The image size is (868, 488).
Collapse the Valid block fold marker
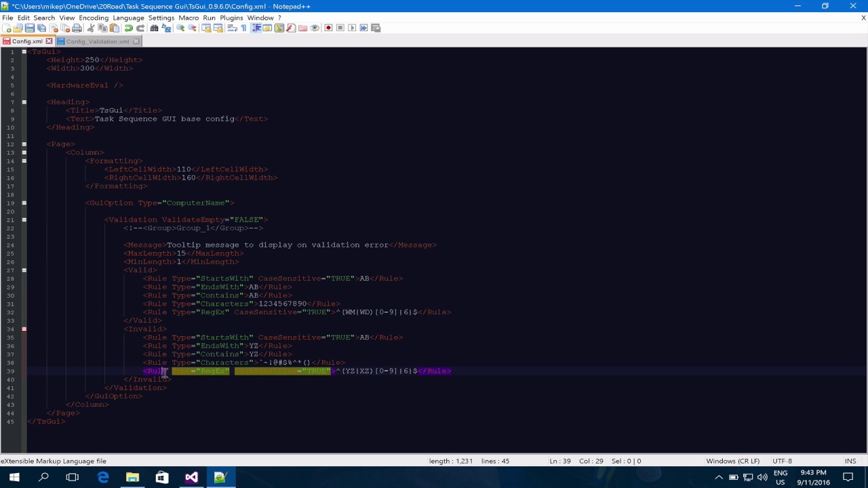tap(24, 270)
